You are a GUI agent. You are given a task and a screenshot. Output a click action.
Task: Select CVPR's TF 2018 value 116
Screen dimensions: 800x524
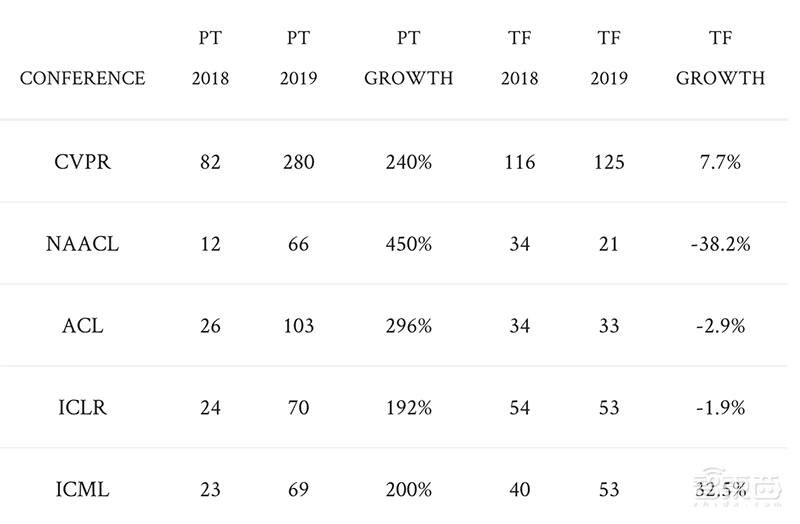pyautogui.click(x=519, y=162)
